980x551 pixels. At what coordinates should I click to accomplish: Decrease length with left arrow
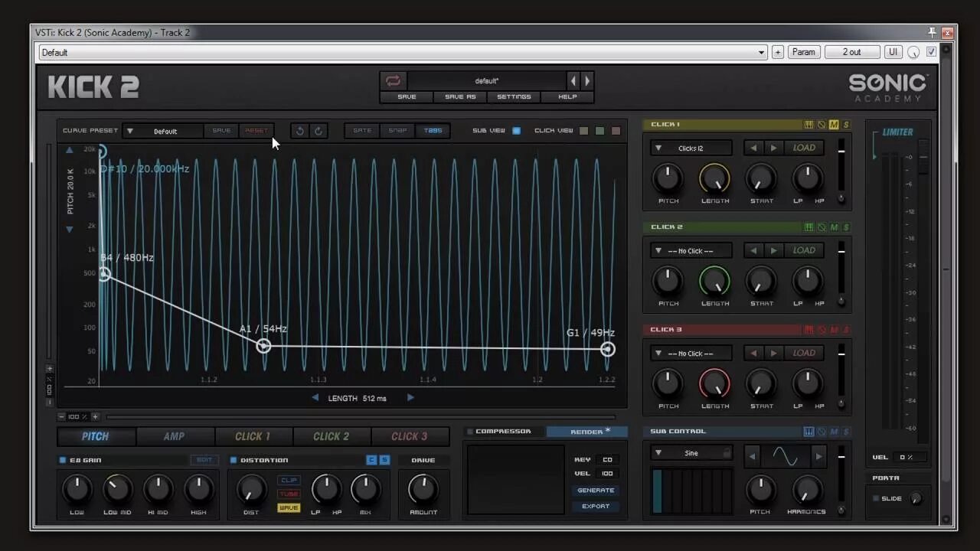pyautogui.click(x=315, y=398)
